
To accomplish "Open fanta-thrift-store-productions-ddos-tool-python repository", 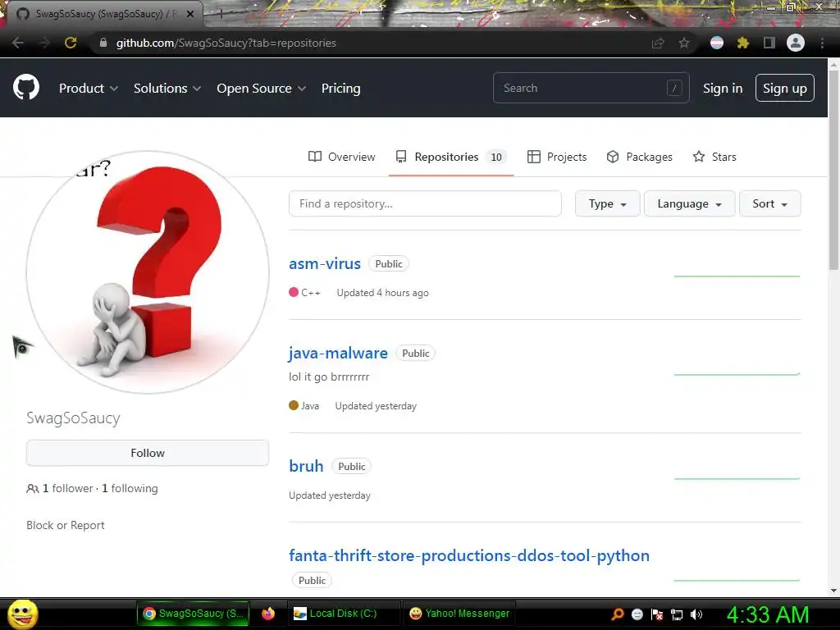I will (468, 555).
